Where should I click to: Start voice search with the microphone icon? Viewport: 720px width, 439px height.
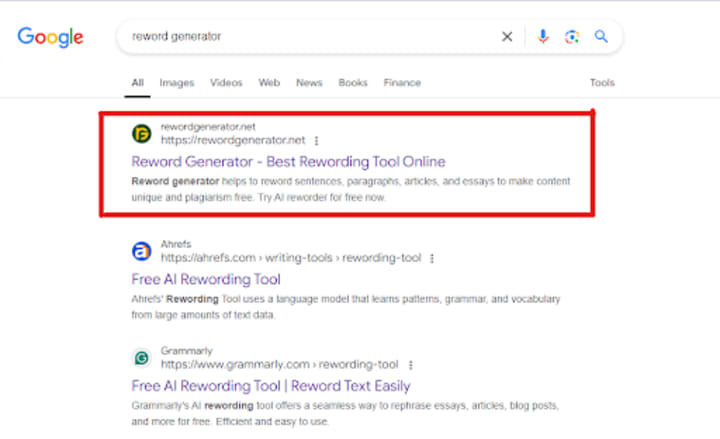coord(543,36)
